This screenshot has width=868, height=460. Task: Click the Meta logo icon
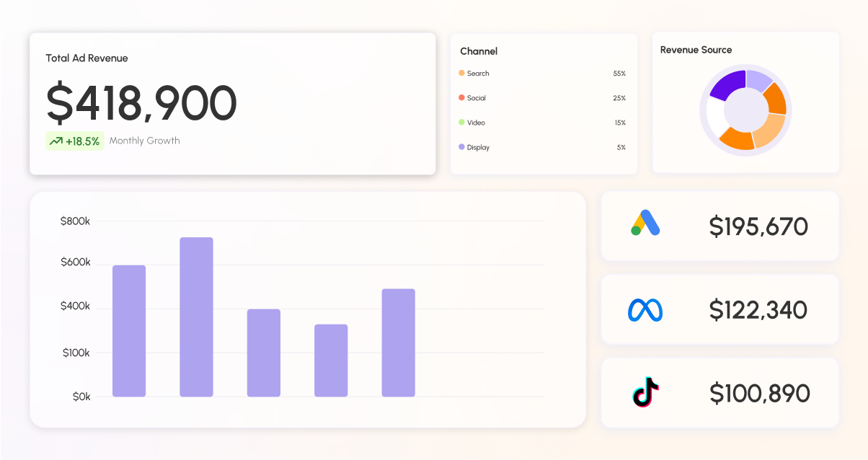[645, 310]
